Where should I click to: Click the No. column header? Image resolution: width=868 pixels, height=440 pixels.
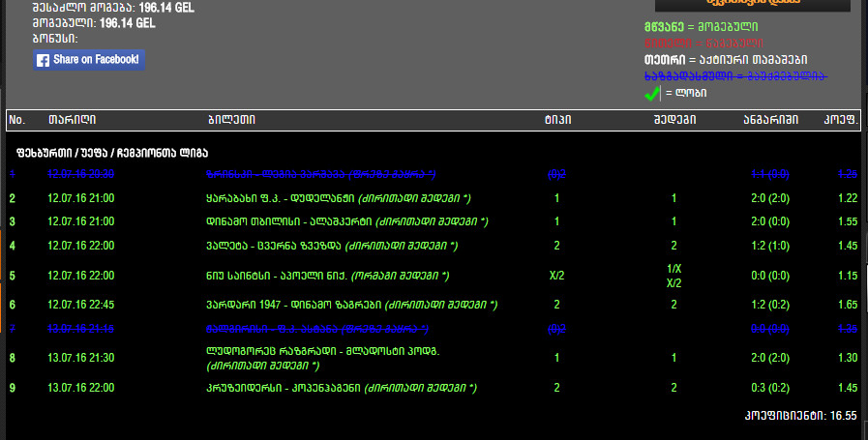16,120
